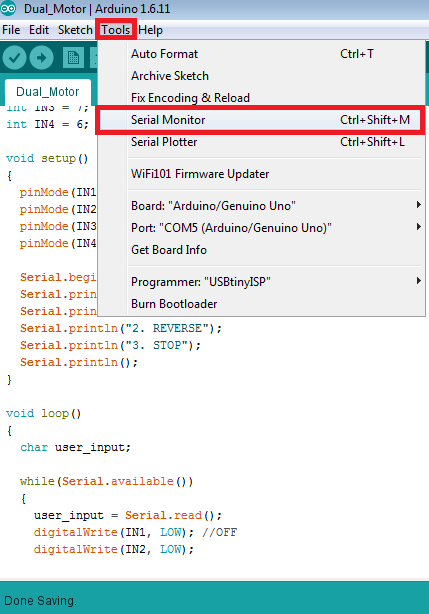This screenshot has height=614, width=429.
Task: Click the while(Serial.available()) line
Action: click(106, 481)
